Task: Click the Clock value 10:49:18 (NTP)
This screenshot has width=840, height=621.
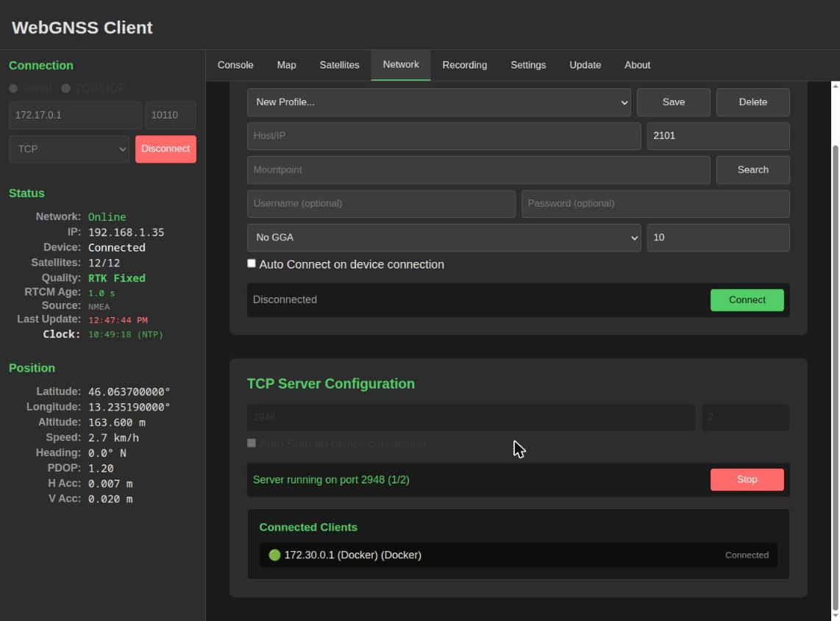Action: click(125, 334)
